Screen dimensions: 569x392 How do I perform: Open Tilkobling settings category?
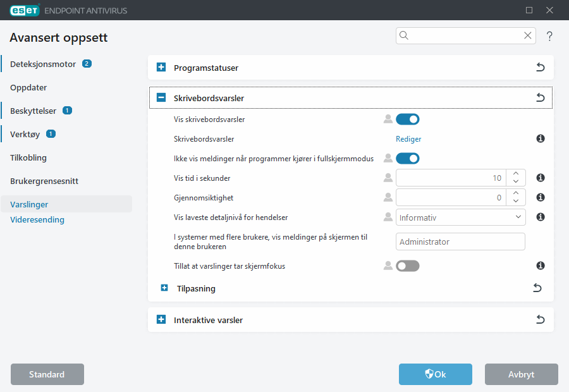pyautogui.click(x=28, y=157)
